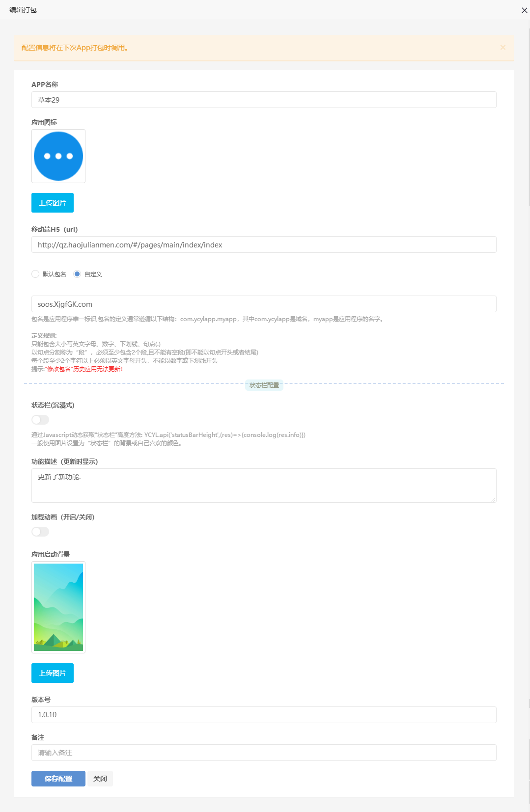Click the 功能描述 textarea
The image size is (530, 812).
pos(264,486)
